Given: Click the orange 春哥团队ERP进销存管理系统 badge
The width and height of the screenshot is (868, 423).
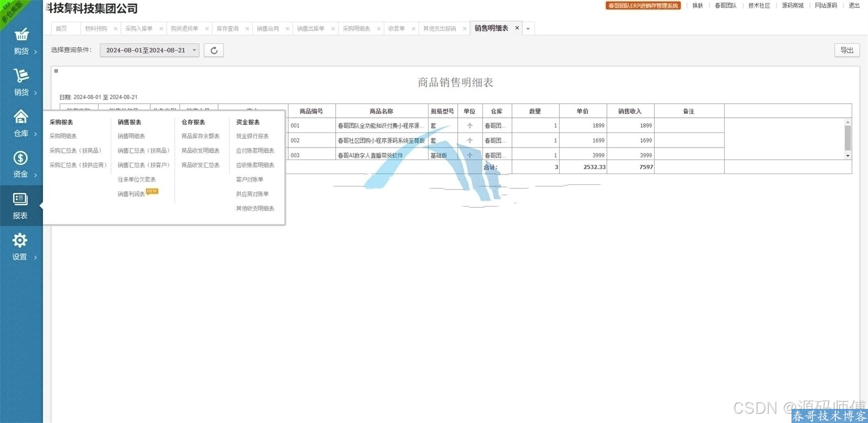Looking at the screenshot, I should coord(643,5).
